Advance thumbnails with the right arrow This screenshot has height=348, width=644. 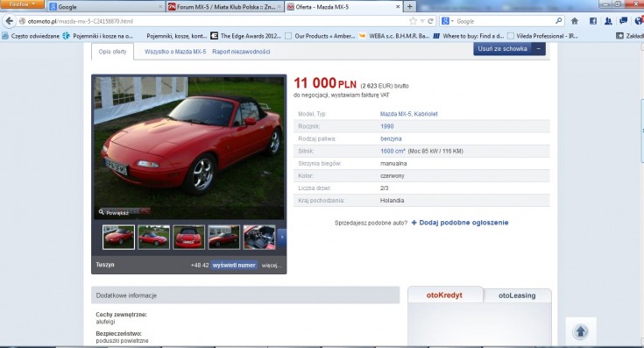pyautogui.click(x=282, y=237)
